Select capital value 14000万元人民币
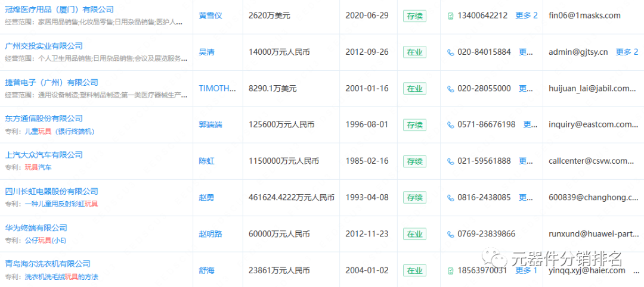The width and height of the screenshot is (644, 287). 279,52
